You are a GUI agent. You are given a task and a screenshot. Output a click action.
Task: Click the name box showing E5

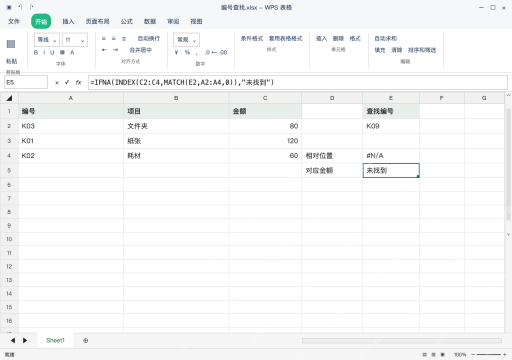click(x=26, y=82)
